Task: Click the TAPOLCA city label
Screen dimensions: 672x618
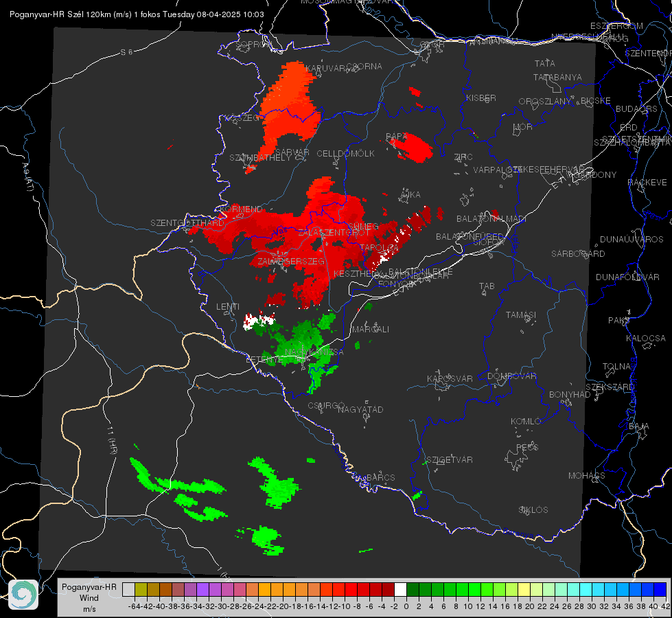Action: click(x=379, y=247)
